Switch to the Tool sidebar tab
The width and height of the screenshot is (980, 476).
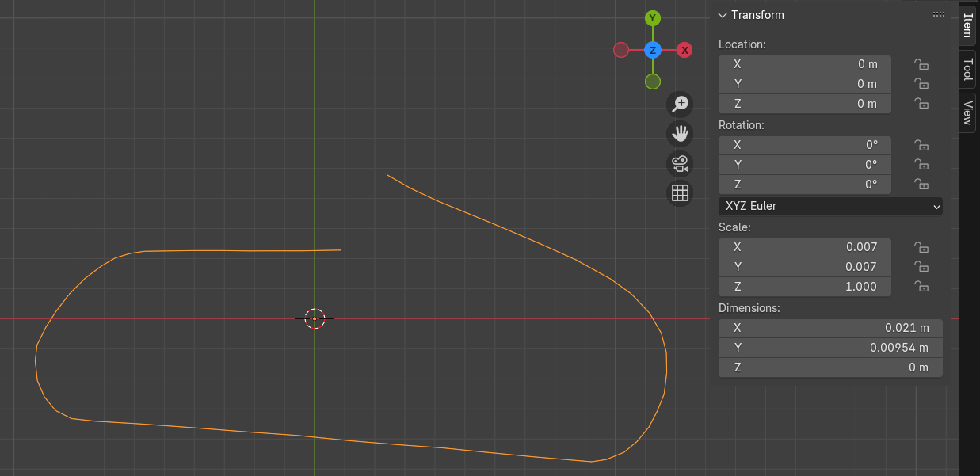pos(967,70)
